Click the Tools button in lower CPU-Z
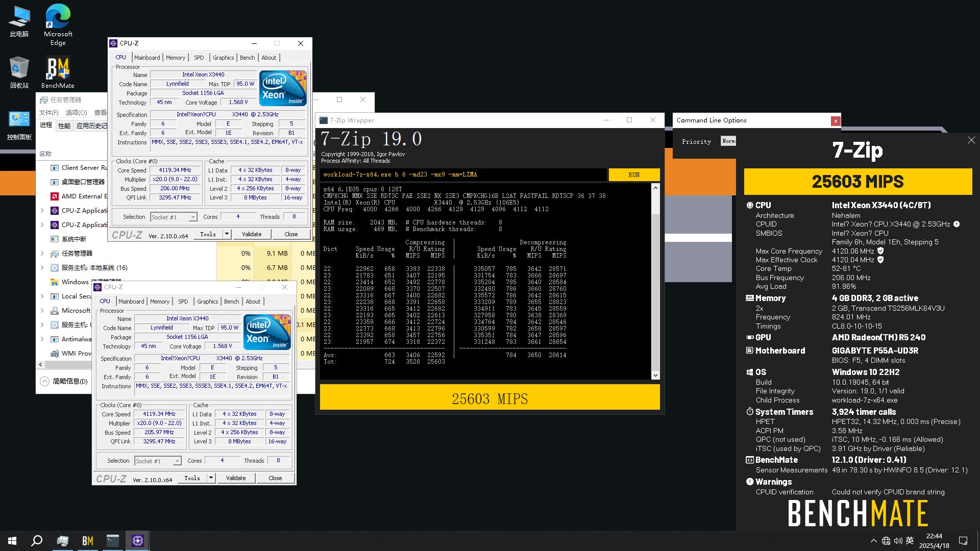980x551 pixels. tap(192, 478)
